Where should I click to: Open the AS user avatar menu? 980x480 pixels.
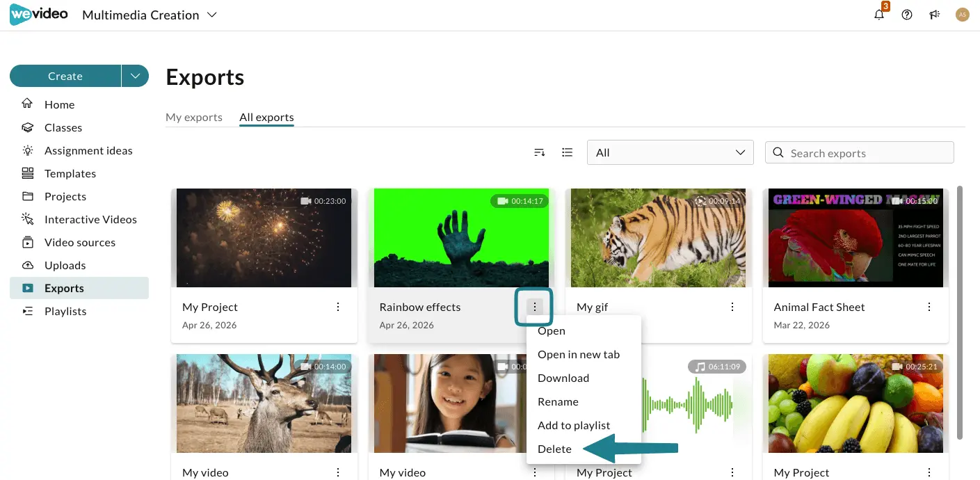click(963, 15)
